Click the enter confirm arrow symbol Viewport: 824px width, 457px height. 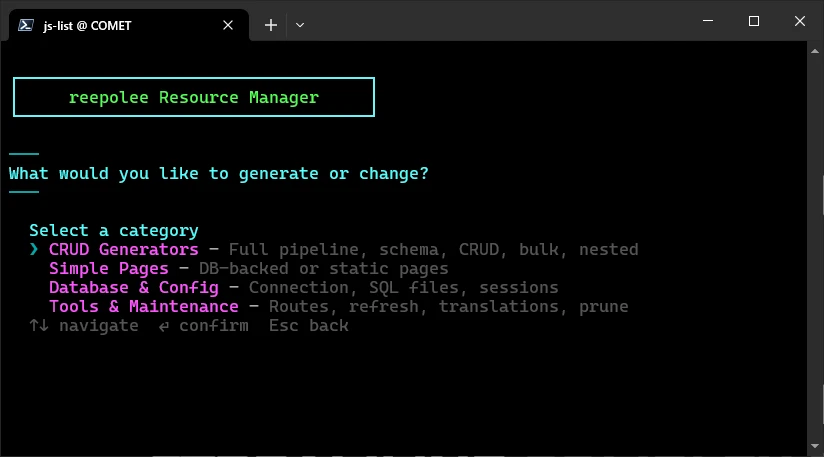163,327
